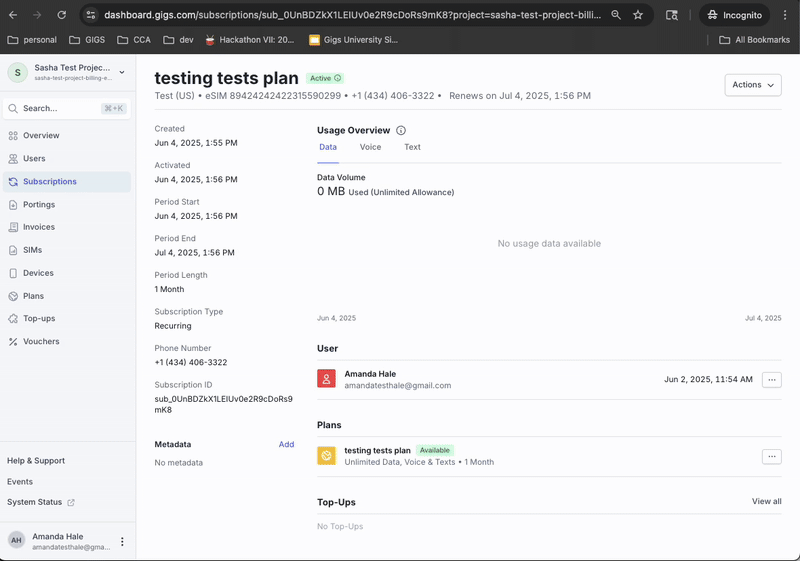Click the Overview sidebar icon
Viewport: 800px width, 561px height.
pyautogui.click(x=13, y=136)
